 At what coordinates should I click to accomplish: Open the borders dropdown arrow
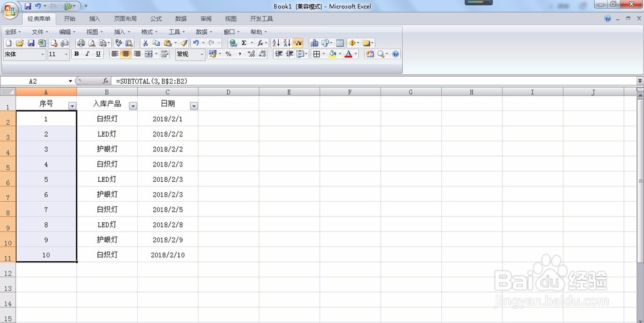tap(323, 54)
